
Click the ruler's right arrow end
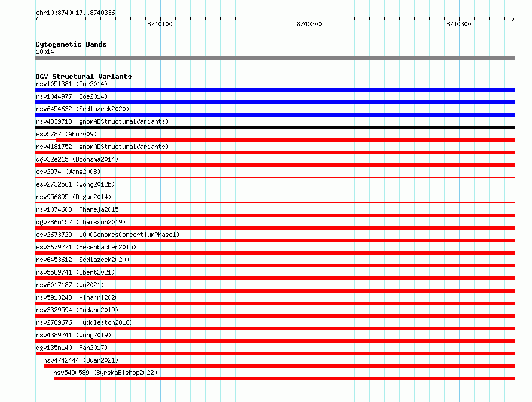(513, 19)
